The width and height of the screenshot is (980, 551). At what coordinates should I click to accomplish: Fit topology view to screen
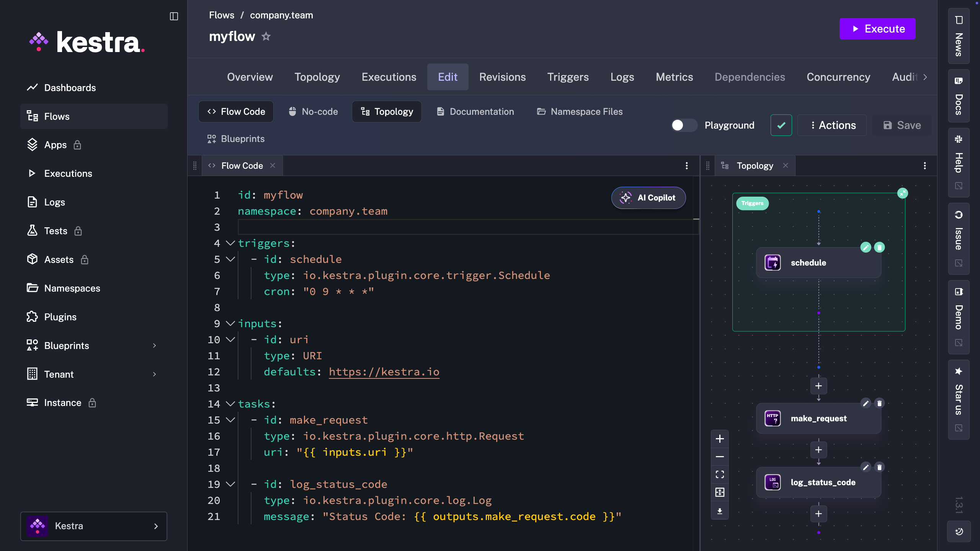(720, 474)
